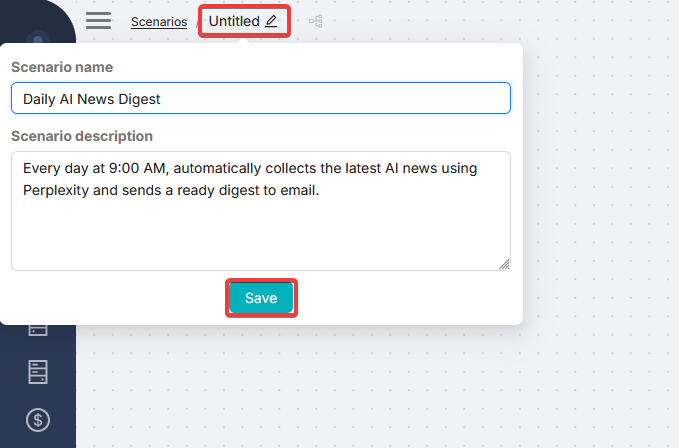The width and height of the screenshot is (679, 448).
Task: Click the 'Scenario name' label
Action: [x=62, y=67]
